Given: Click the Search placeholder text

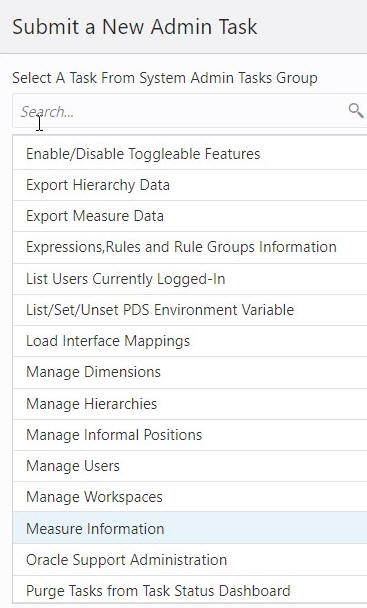Looking at the screenshot, I should (47, 112).
